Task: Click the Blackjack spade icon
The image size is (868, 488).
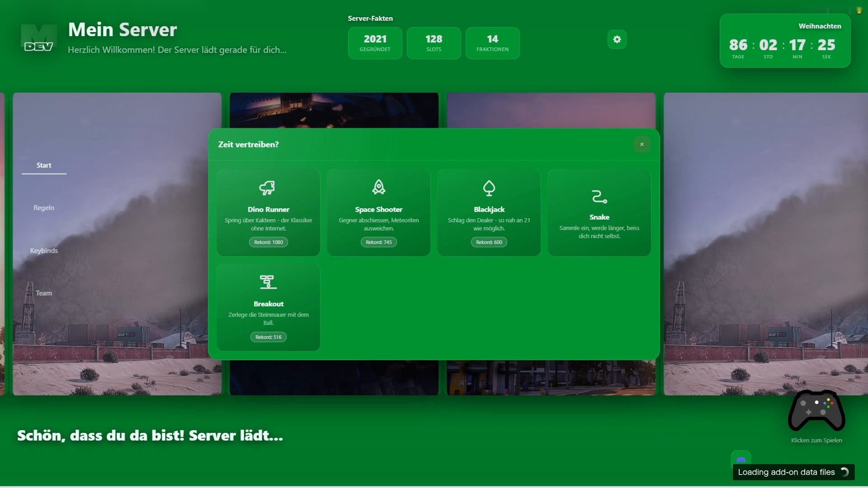Action: coord(489,188)
